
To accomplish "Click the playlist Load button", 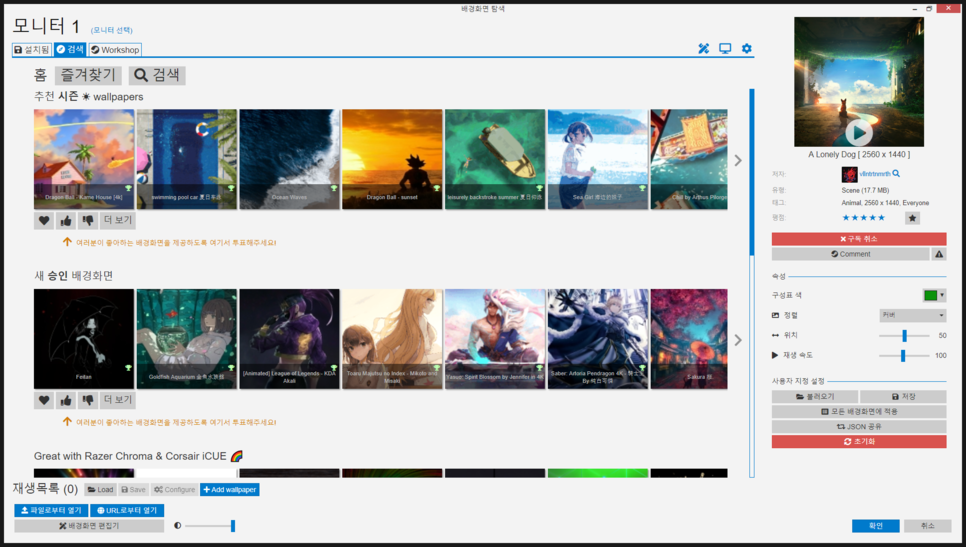I will [100, 490].
